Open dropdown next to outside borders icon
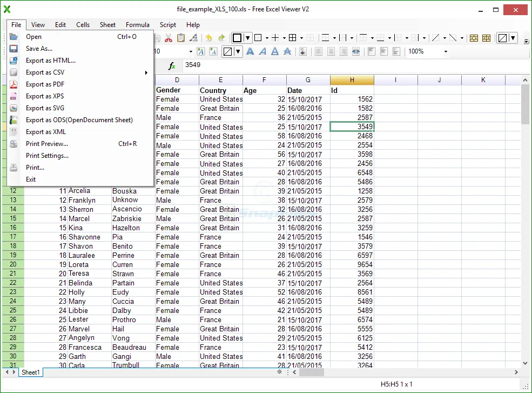532x393 pixels. coord(267,38)
